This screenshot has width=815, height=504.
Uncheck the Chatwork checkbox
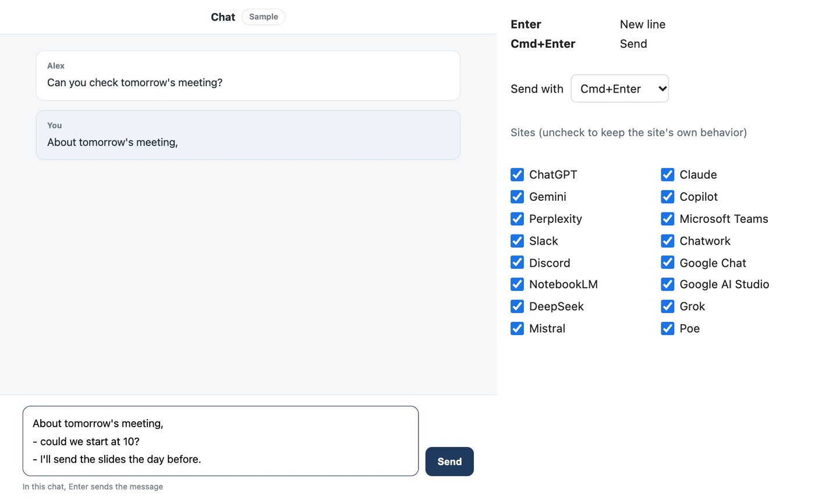point(668,241)
